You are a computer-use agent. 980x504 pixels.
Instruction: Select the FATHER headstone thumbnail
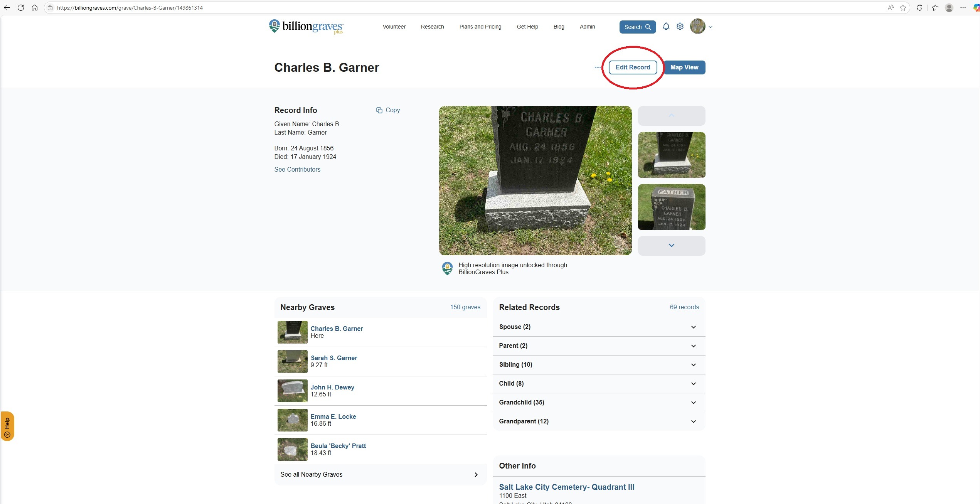pyautogui.click(x=671, y=207)
